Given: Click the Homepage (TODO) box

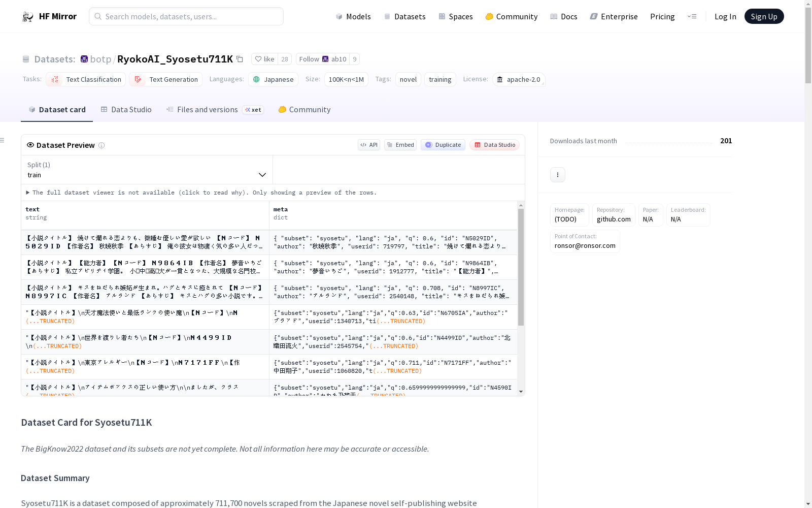Looking at the screenshot, I should click(x=569, y=215).
